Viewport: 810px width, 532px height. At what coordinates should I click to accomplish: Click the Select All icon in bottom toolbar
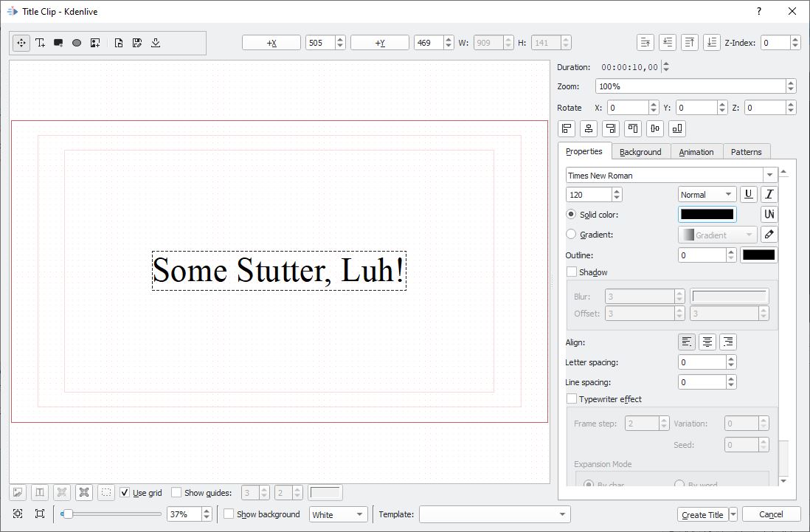pyautogui.click(x=84, y=493)
